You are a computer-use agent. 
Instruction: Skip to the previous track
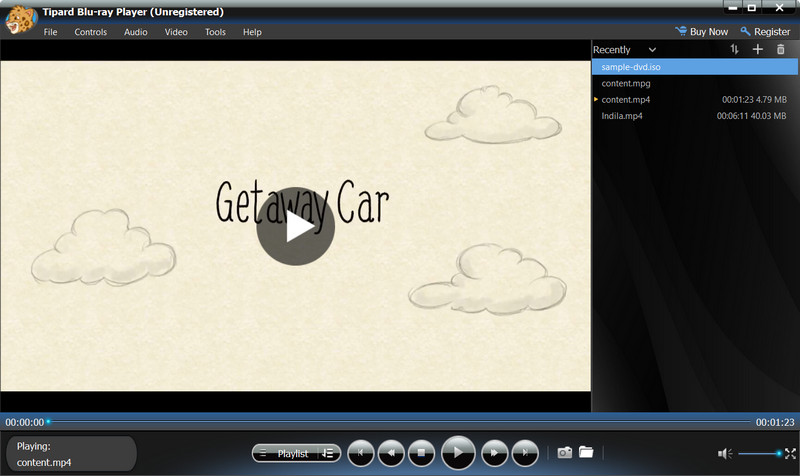[361, 453]
